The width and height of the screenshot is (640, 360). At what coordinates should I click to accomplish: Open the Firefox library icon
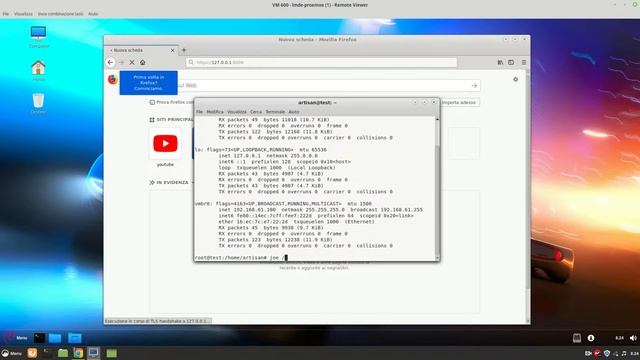click(x=500, y=62)
